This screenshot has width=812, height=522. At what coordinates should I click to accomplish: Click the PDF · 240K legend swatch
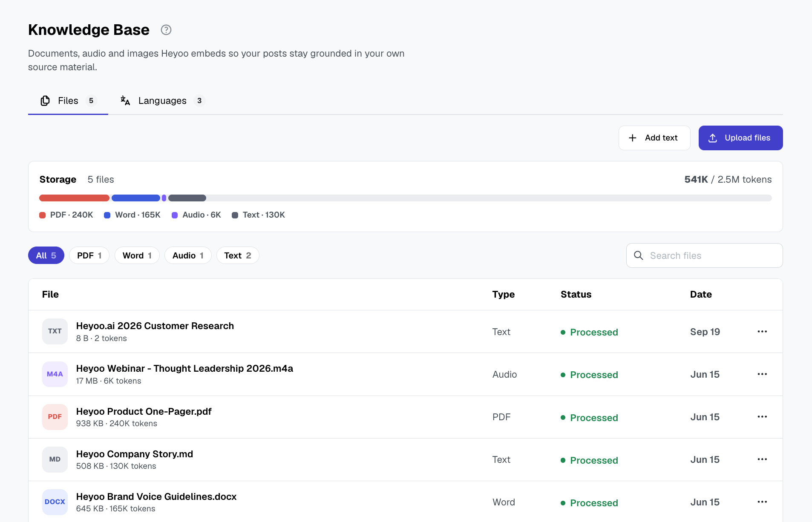(x=42, y=215)
